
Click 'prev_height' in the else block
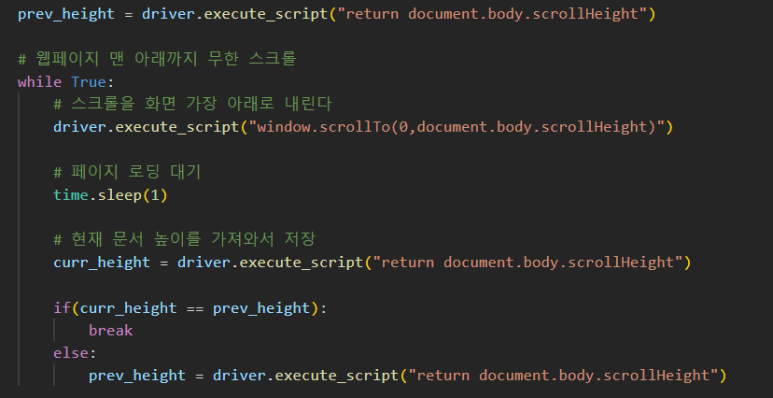pyautogui.click(x=137, y=376)
